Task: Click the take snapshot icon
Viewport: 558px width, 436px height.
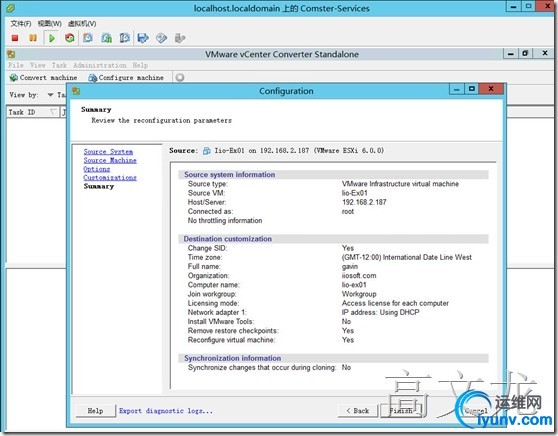Action: [x=88, y=38]
